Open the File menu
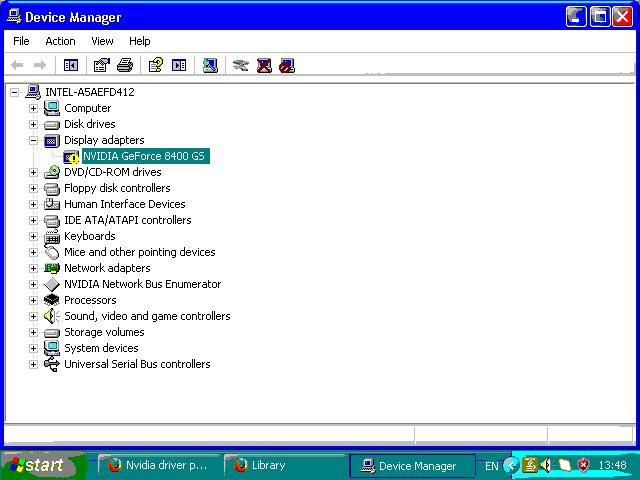This screenshot has width=640, height=480. [21, 41]
